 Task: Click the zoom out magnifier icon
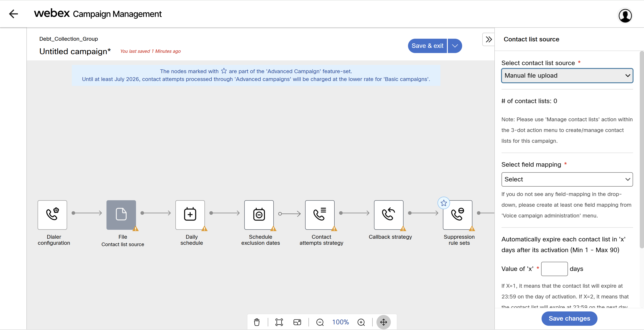tap(320, 322)
